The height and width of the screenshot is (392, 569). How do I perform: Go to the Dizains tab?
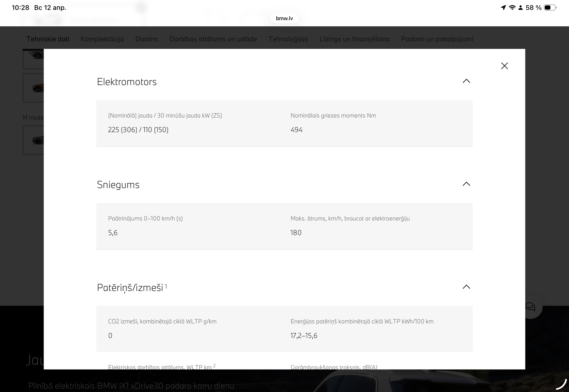[146, 39]
